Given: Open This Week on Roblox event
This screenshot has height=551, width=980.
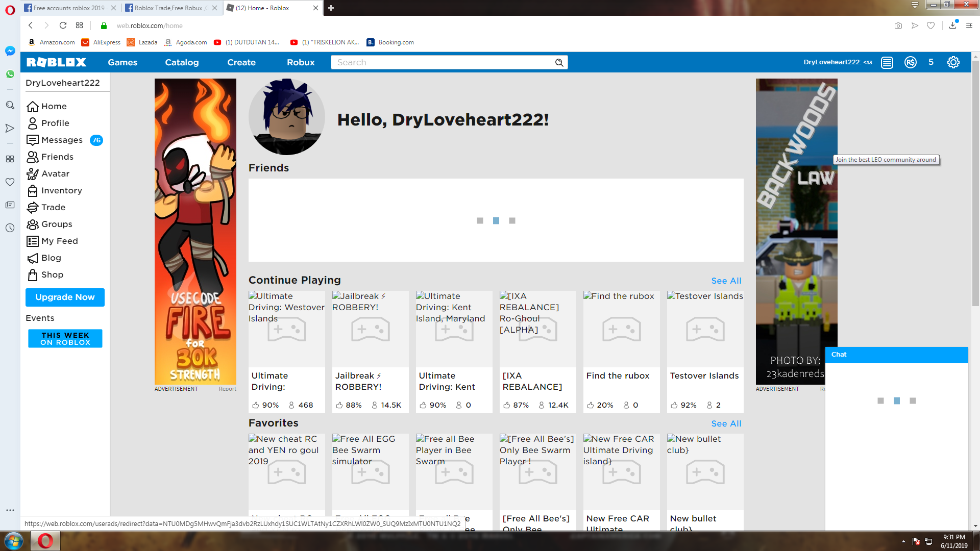Looking at the screenshot, I should pos(65,339).
